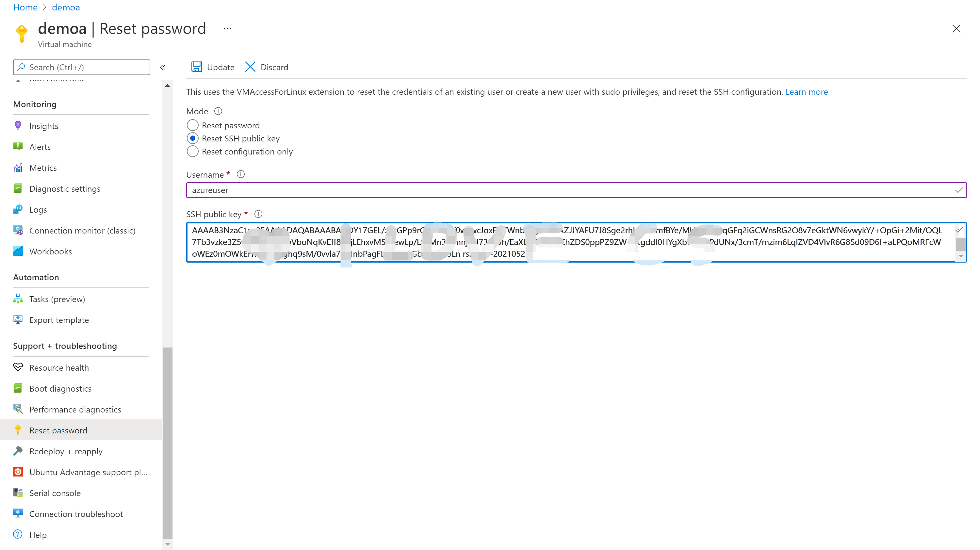Click the sidebar scroll down arrow

167,544
